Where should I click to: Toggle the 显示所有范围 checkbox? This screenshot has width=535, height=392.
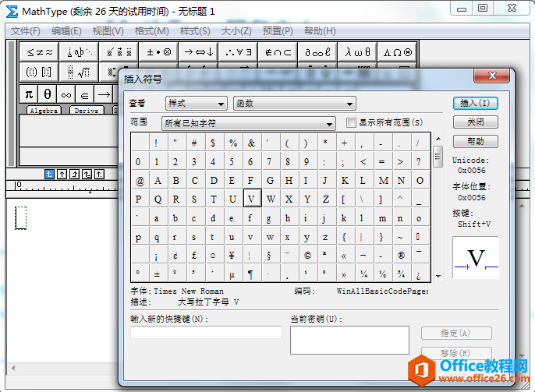point(351,122)
